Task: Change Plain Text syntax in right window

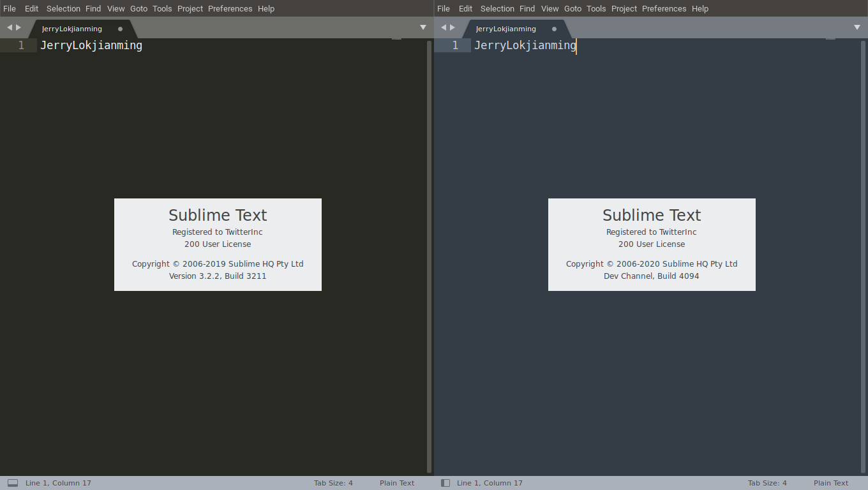Action: tap(831, 483)
